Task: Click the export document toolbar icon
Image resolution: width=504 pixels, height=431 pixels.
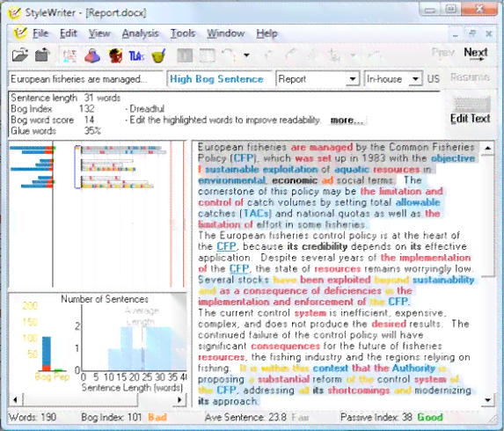Action: tap(43, 55)
